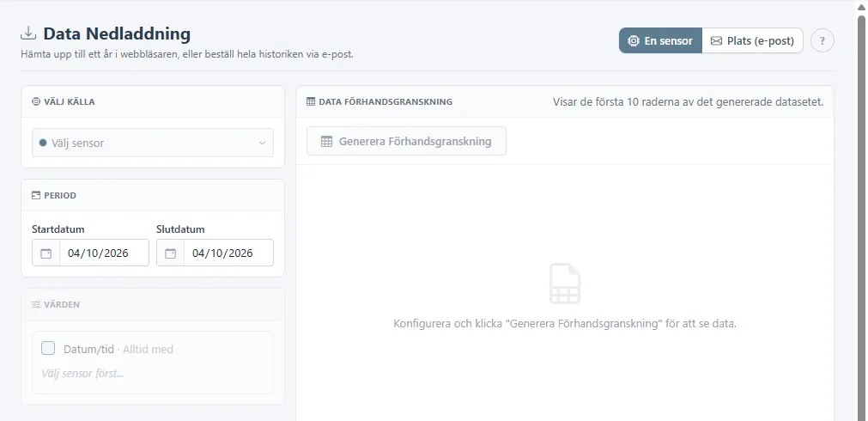The height and width of the screenshot is (421, 868).
Task: Switch to the En sensor tab
Action: tap(660, 40)
